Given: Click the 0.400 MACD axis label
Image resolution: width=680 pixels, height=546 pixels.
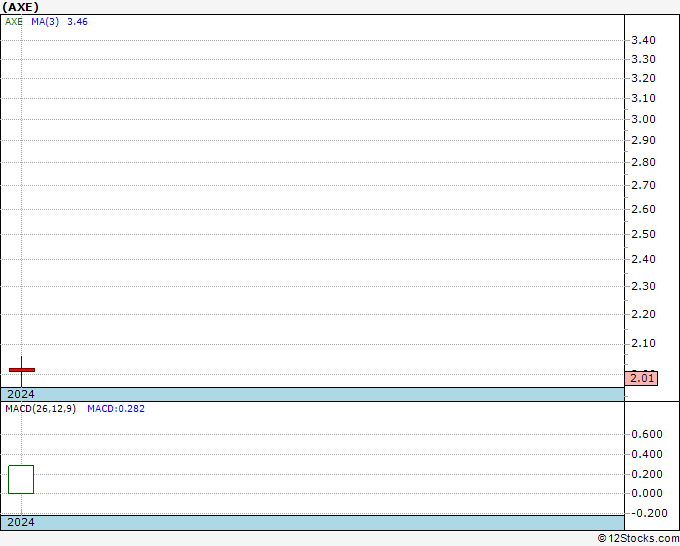Looking at the screenshot, I should click(x=647, y=454).
